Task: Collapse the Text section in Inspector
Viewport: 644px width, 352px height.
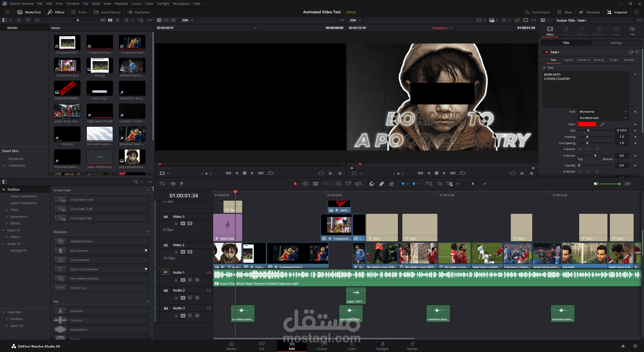Action: click(544, 68)
